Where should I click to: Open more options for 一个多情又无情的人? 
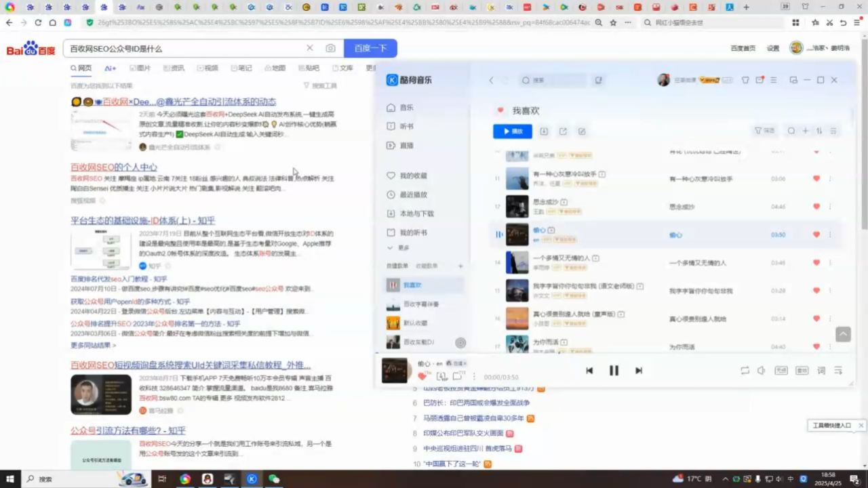coord(830,262)
